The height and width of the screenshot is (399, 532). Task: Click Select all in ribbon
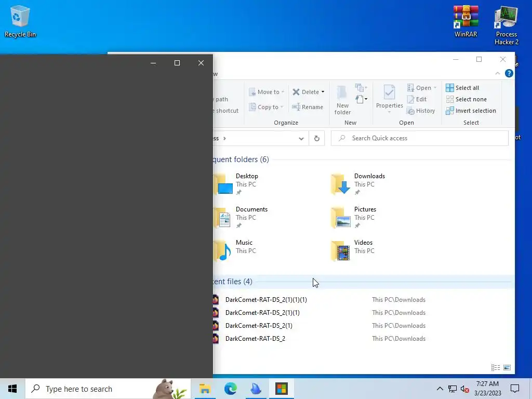[x=462, y=88]
